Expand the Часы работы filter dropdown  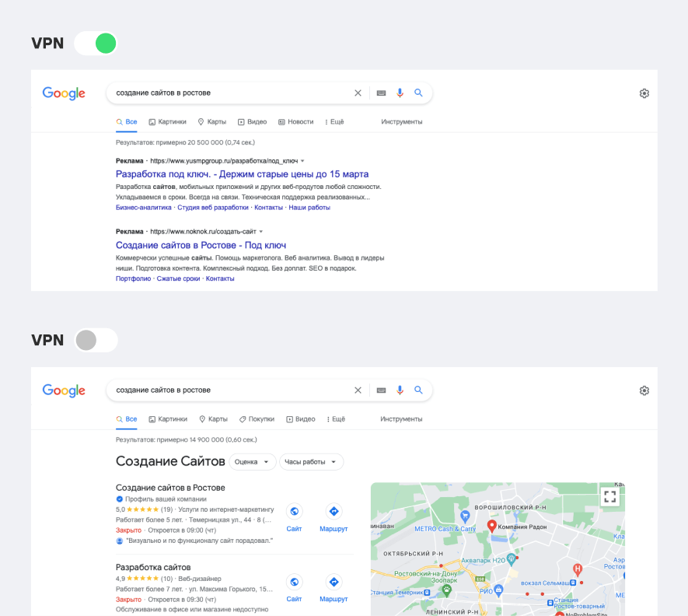[311, 462]
